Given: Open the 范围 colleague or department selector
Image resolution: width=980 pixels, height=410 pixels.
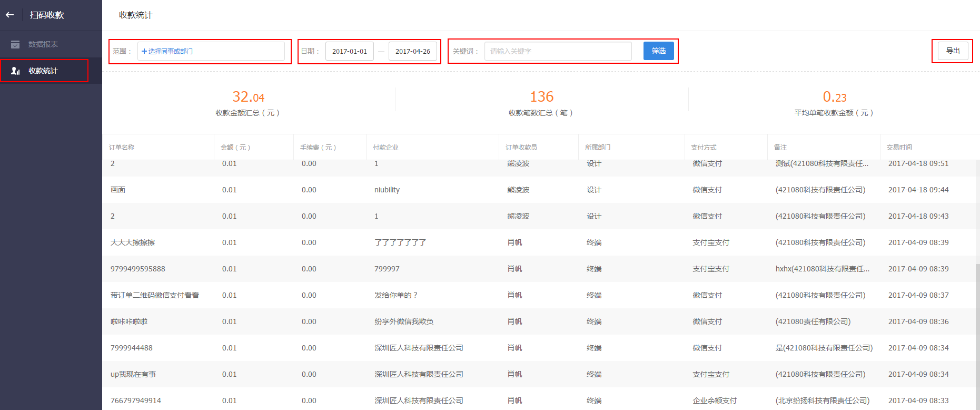Looking at the screenshot, I should tap(211, 51).
